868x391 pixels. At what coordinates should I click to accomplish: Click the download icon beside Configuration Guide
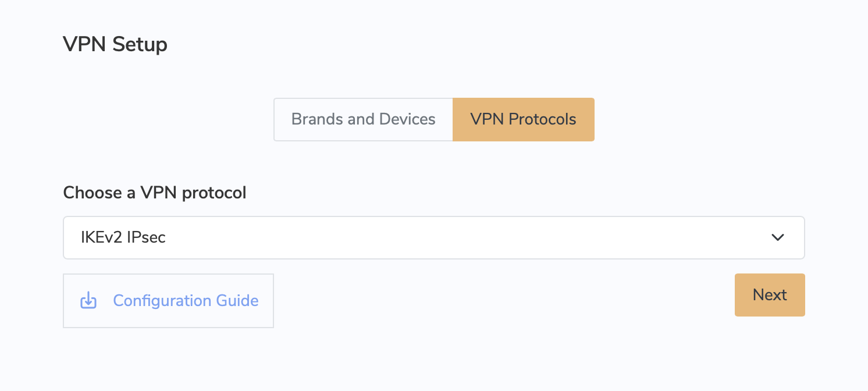[x=88, y=301]
